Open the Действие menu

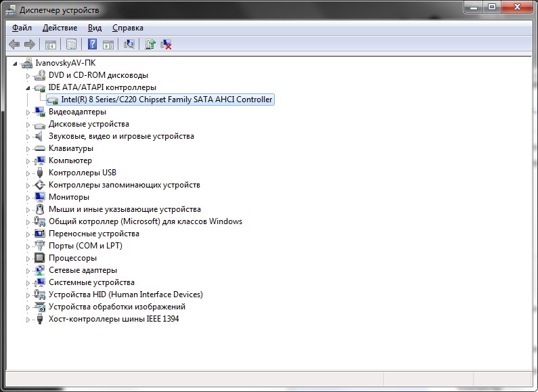tap(60, 28)
